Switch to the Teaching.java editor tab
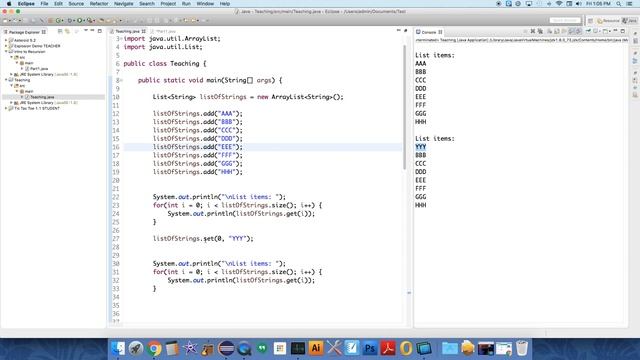Screen dimensions: 640x360 127,31
